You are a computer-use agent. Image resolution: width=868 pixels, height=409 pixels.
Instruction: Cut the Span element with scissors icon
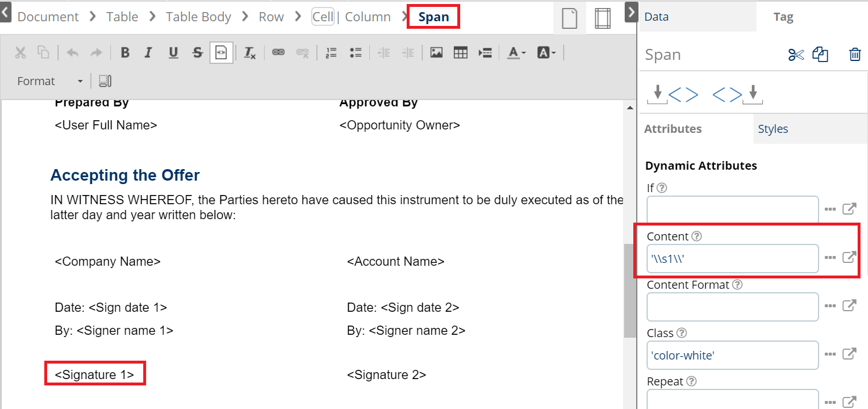click(x=796, y=54)
